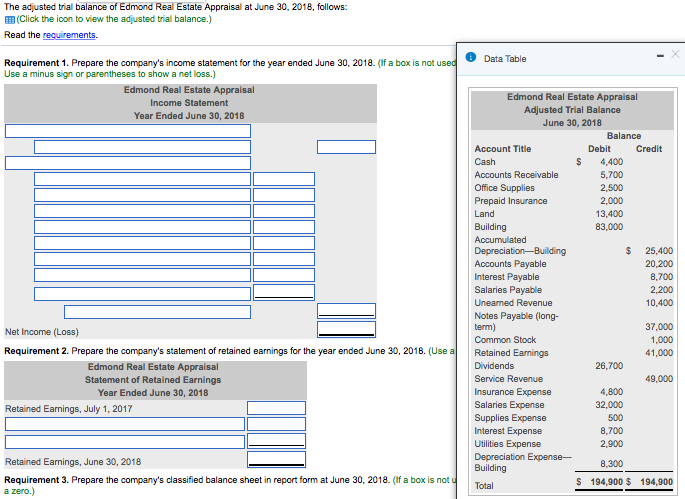Click the Requirement 3 heading text
685x499 pixels.
[36, 480]
